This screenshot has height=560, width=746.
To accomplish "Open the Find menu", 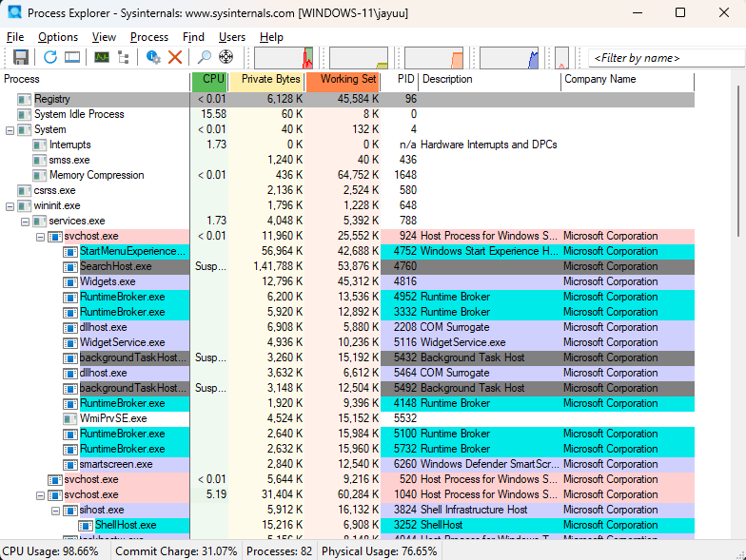I will tap(193, 37).
